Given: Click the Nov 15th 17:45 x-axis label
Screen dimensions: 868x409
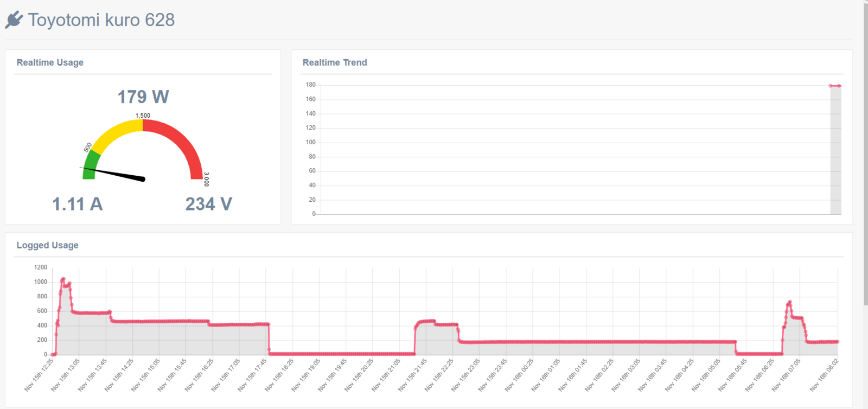Looking at the screenshot, I should [x=252, y=375].
